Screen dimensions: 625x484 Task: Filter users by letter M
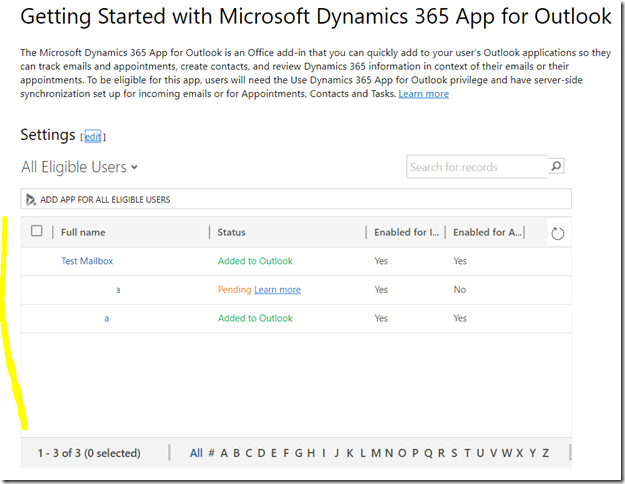click(x=376, y=453)
